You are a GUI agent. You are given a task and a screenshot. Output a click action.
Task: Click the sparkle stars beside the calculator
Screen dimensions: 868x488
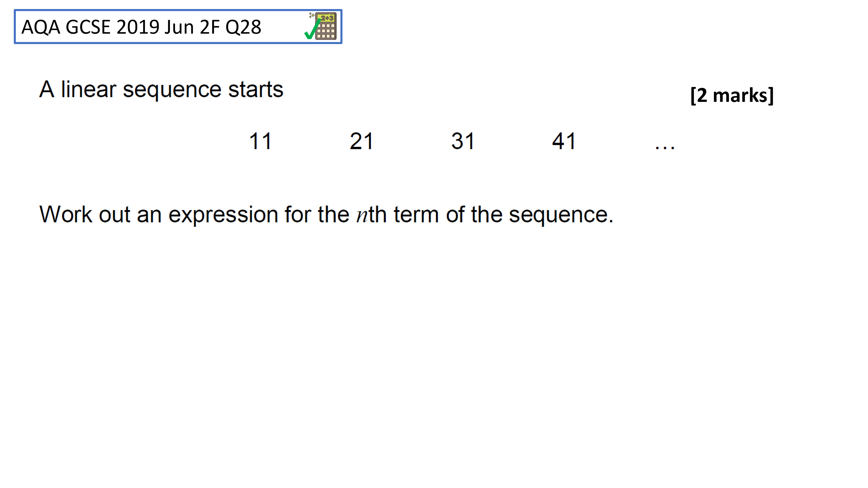click(x=312, y=15)
